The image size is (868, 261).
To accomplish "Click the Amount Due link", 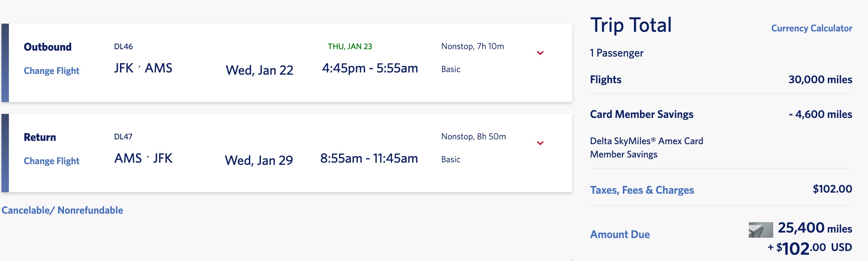I will (620, 234).
